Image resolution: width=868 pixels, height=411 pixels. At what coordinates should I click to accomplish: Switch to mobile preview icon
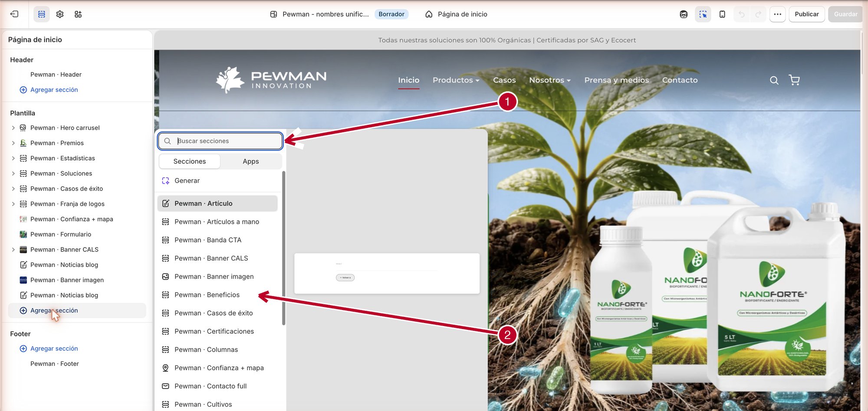(x=722, y=14)
